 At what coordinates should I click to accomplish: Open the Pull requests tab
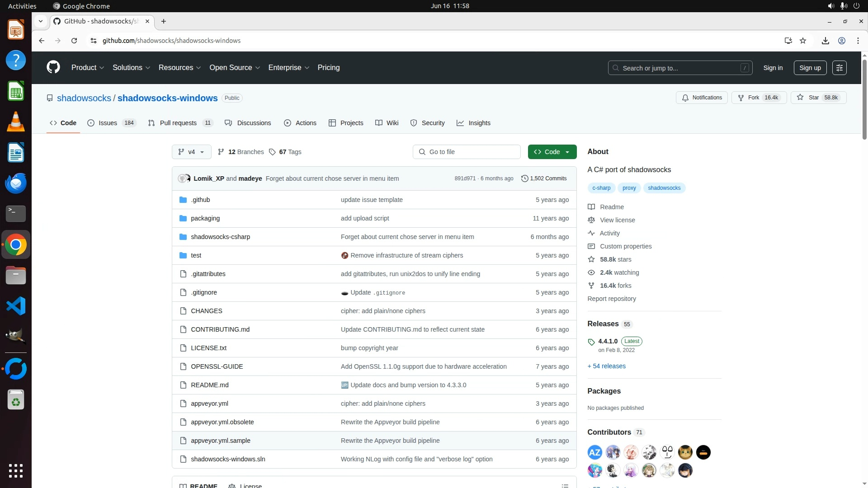pyautogui.click(x=178, y=123)
